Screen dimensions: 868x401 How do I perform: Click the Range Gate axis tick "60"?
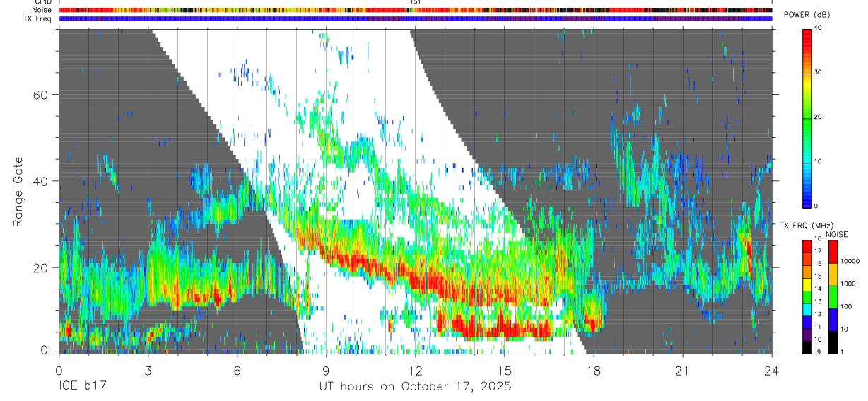pyautogui.click(x=40, y=94)
